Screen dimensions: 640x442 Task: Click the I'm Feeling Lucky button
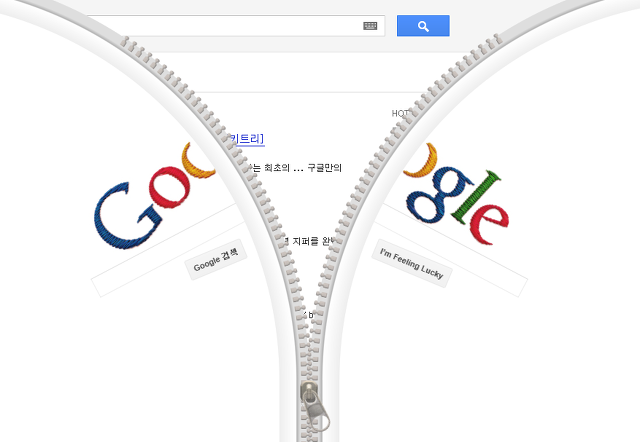point(412,263)
